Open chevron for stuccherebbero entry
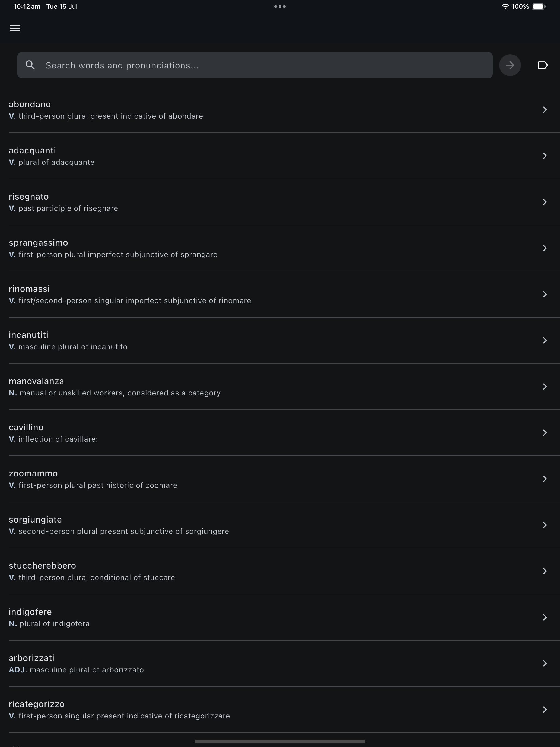 tap(545, 571)
